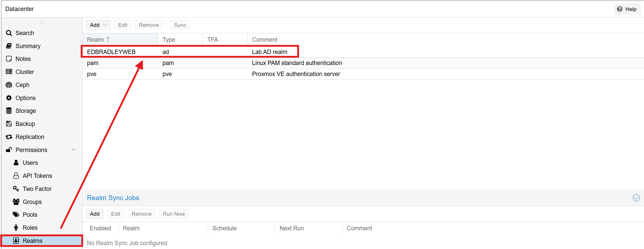Click the Help question mark icon

[x=620, y=9]
